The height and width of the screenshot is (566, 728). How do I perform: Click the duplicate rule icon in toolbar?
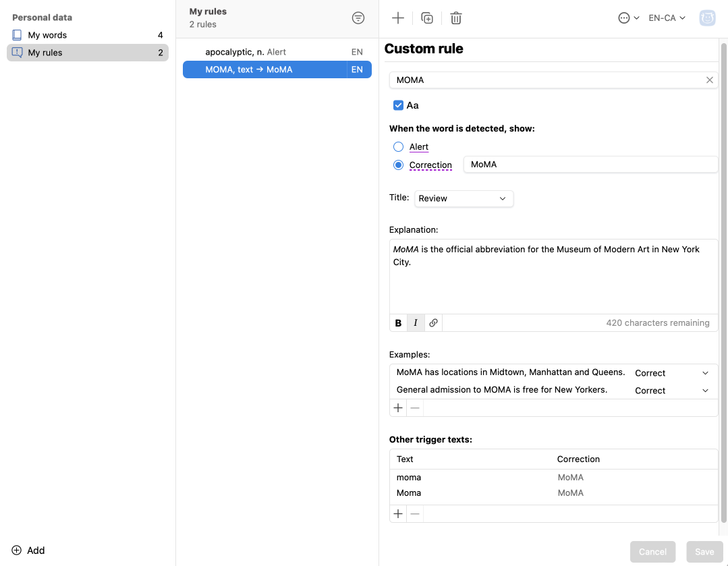click(x=427, y=18)
